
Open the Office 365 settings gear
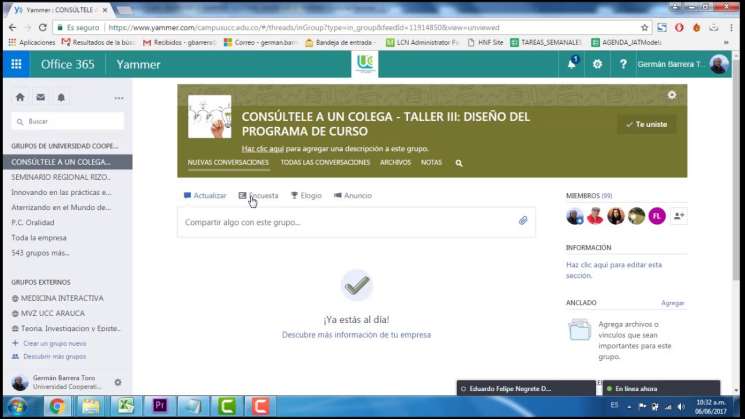click(597, 64)
